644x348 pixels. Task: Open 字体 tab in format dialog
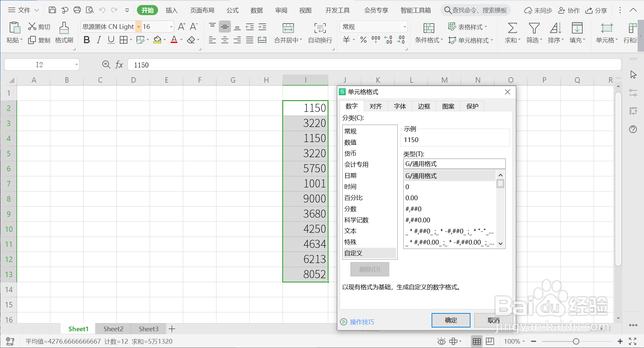coord(400,106)
